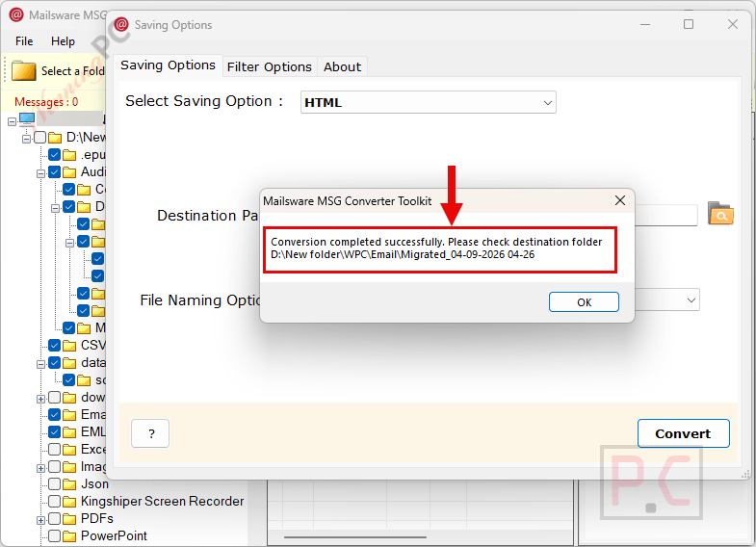Image resolution: width=756 pixels, height=547 pixels.
Task: Click the Email folder icon
Action: (x=69, y=415)
